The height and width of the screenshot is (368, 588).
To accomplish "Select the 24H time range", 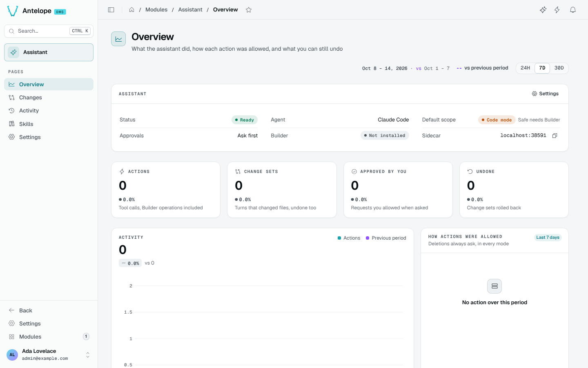I will point(526,68).
